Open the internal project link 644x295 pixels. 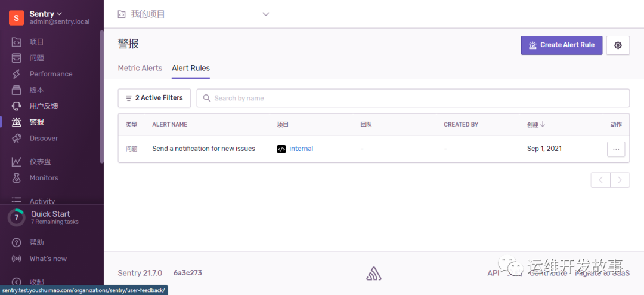tap(301, 149)
